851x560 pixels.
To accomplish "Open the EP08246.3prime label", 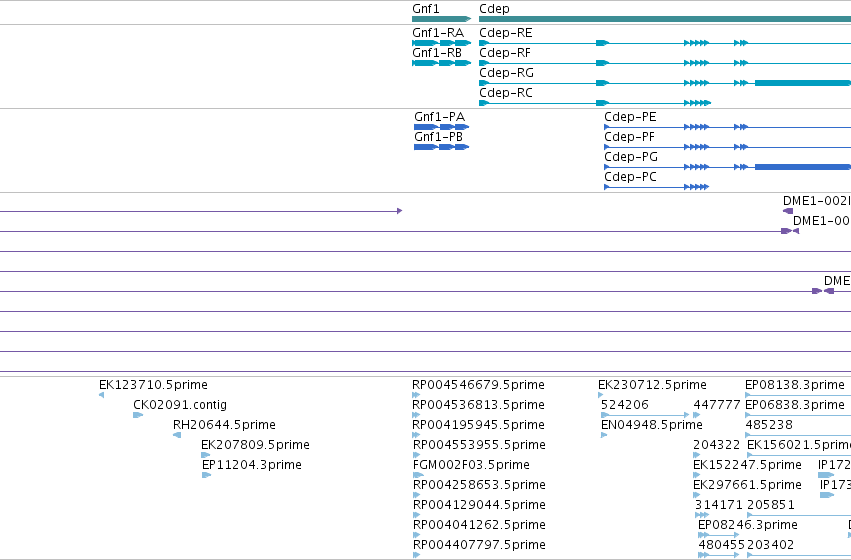I will click(748, 525).
